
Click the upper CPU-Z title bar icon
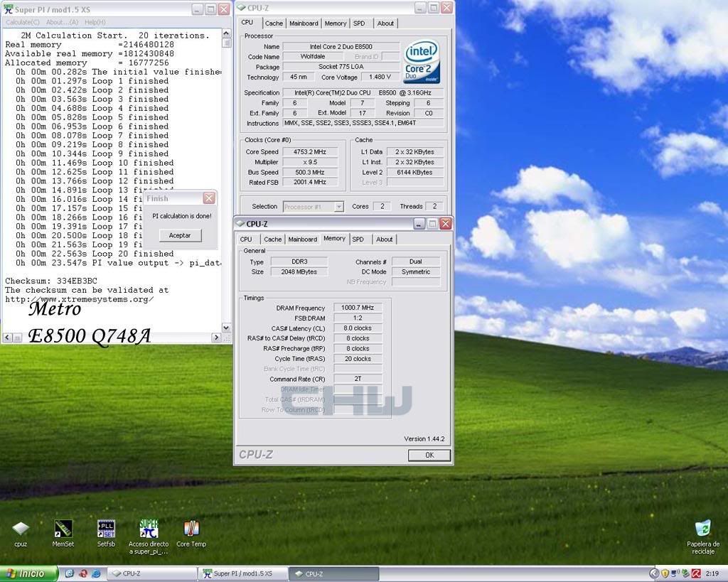pyautogui.click(x=242, y=8)
